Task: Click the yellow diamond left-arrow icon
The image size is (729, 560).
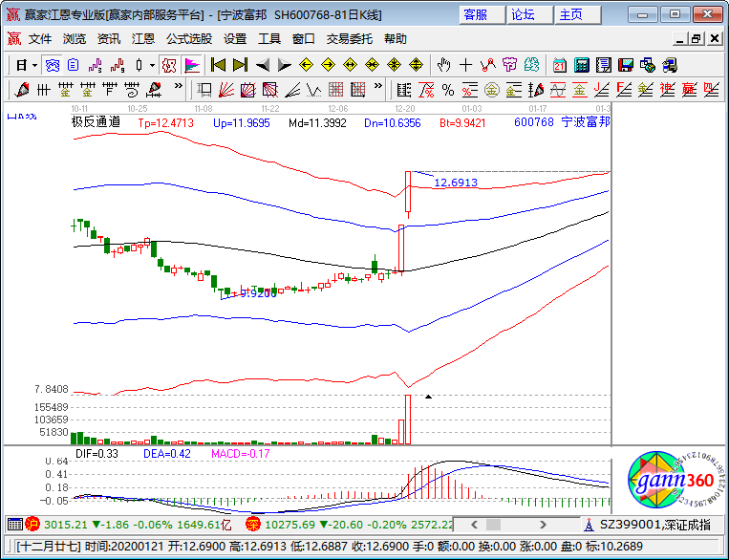Action: 306,65
